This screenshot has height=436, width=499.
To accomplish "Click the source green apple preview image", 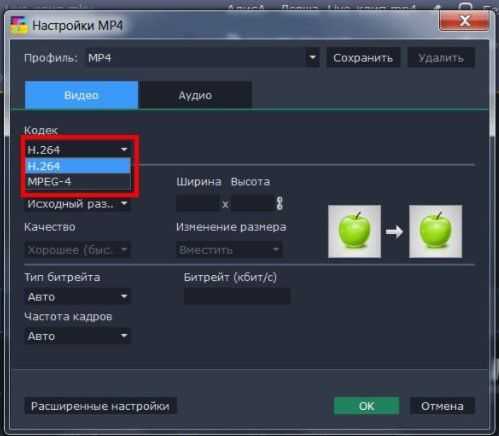I will [354, 231].
